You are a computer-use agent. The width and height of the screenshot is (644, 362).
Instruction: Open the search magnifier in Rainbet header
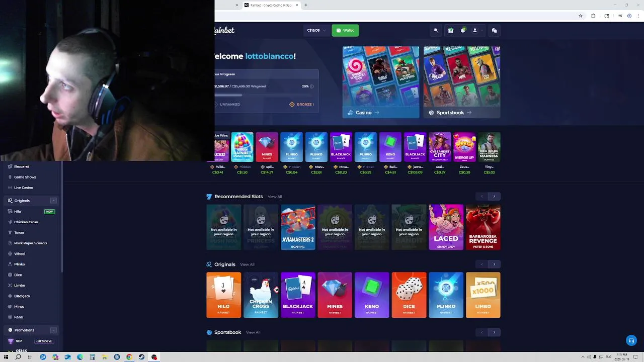[x=436, y=30]
